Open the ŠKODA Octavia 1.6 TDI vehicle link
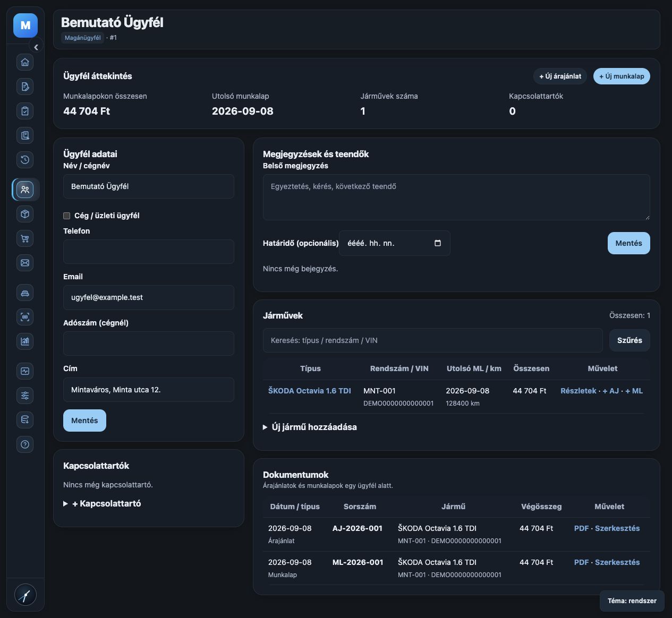The width and height of the screenshot is (672, 618). pos(310,391)
